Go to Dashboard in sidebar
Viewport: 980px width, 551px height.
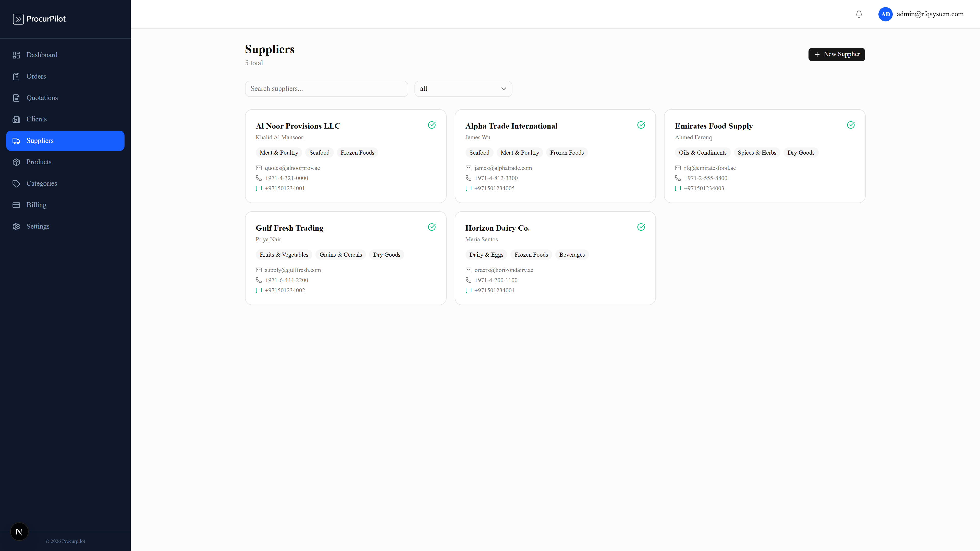(65, 55)
